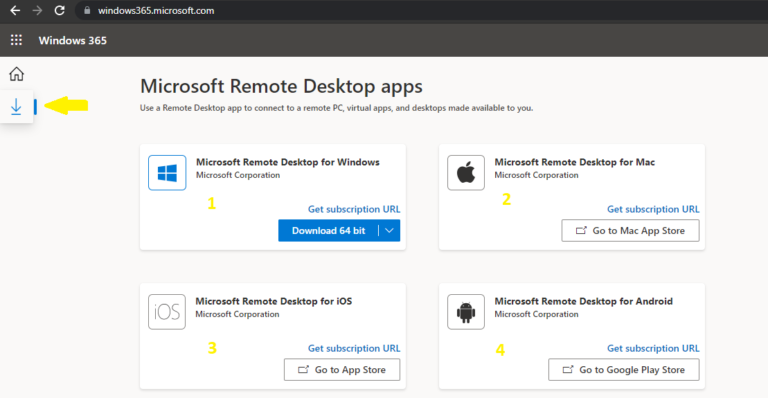Click the Windows logo app icon
Screen dimensions: 768x398
(167, 173)
